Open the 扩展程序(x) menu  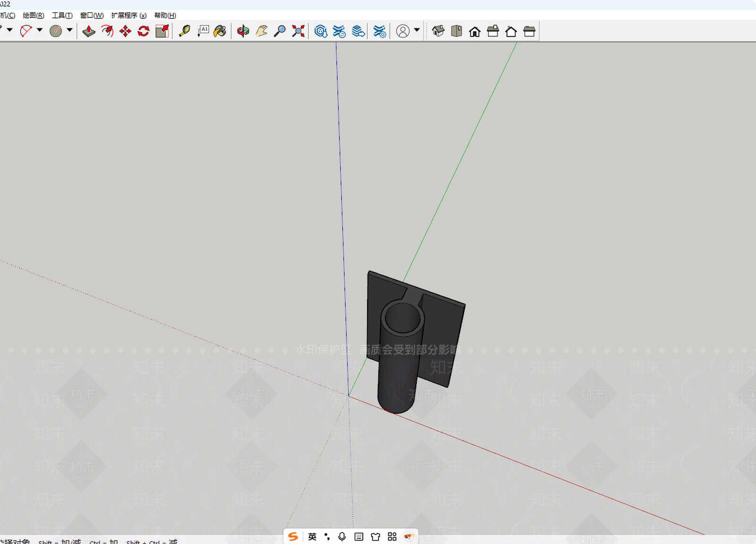point(129,16)
